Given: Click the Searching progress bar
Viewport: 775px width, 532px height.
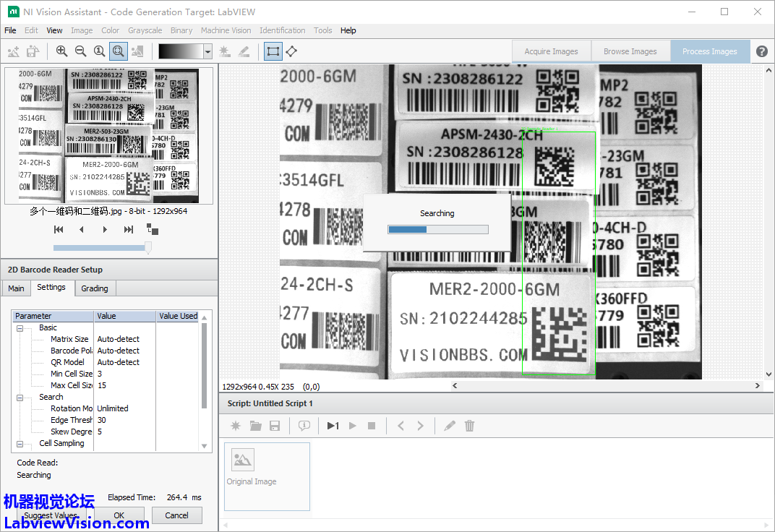Looking at the screenshot, I should [x=438, y=230].
